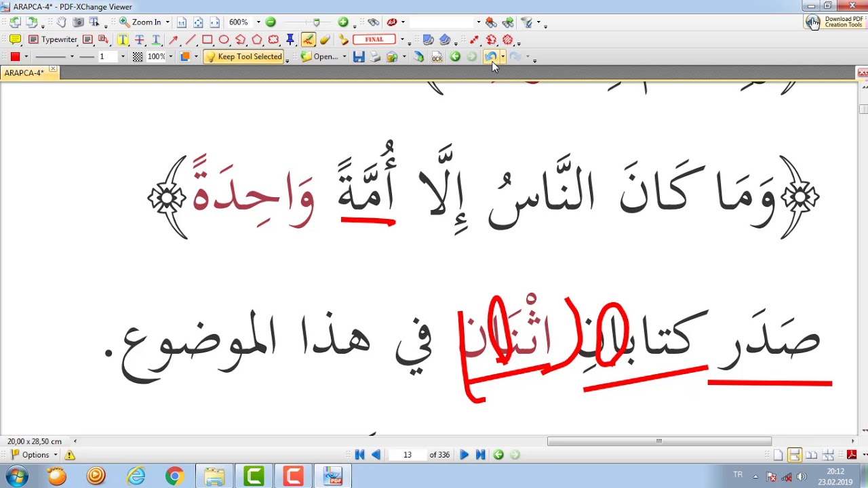Select the Eraser tool
The image size is (868, 488).
point(325,40)
